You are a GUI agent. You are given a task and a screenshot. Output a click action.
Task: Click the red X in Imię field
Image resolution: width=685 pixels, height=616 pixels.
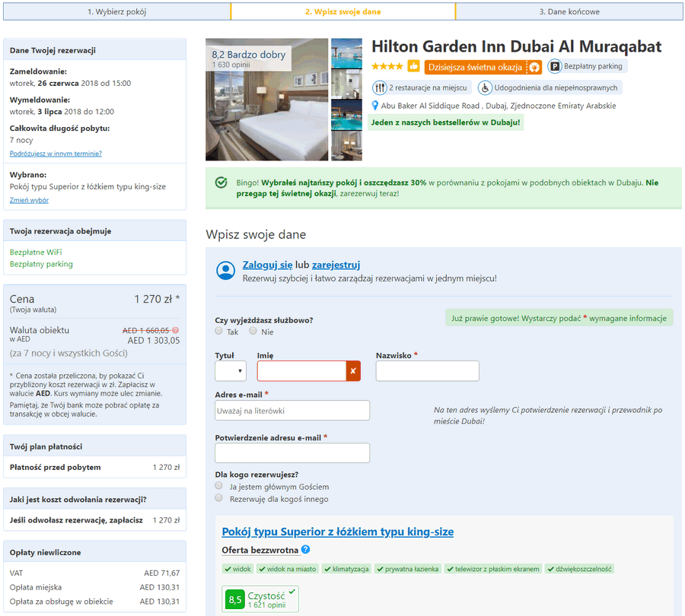tap(353, 370)
